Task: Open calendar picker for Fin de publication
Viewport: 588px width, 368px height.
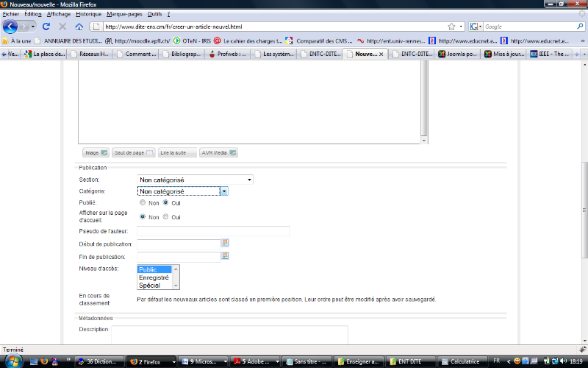Action: click(225, 255)
